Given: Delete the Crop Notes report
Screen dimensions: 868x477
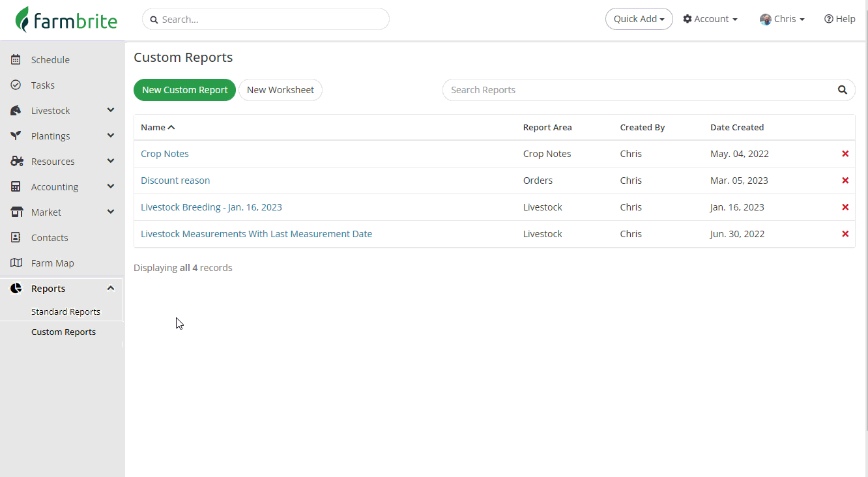Looking at the screenshot, I should tap(845, 154).
